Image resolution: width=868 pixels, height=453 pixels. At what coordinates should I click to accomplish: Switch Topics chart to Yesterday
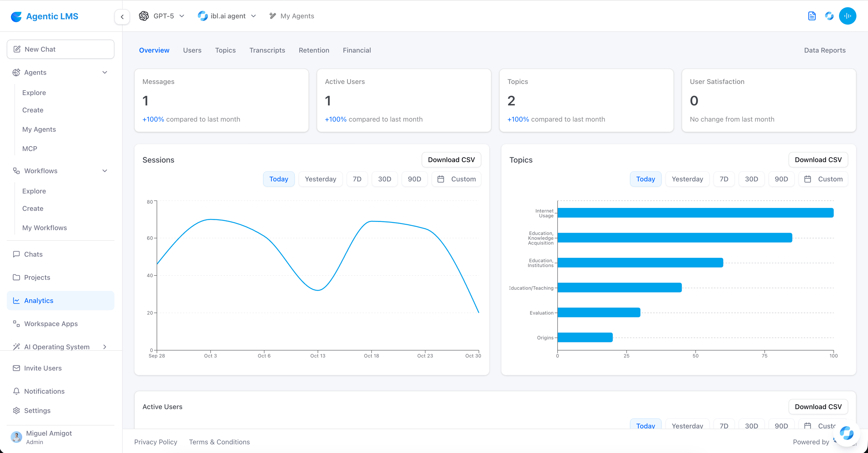(687, 179)
